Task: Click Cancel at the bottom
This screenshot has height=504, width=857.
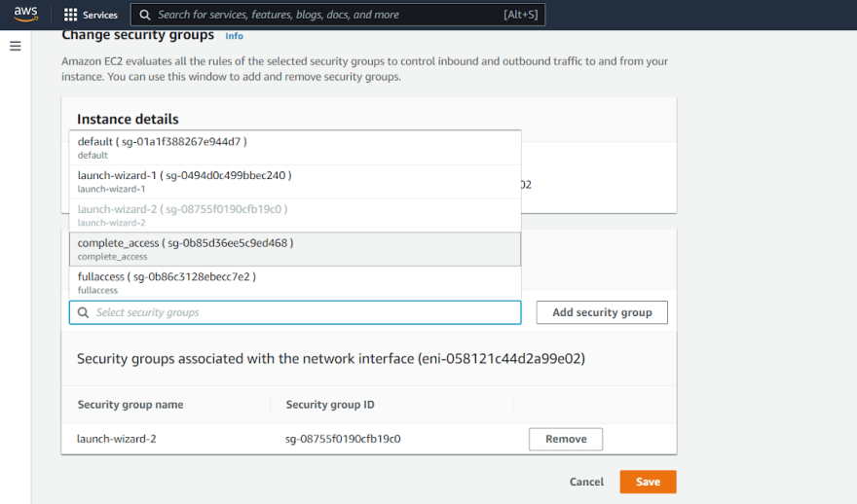Action: (586, 482)
